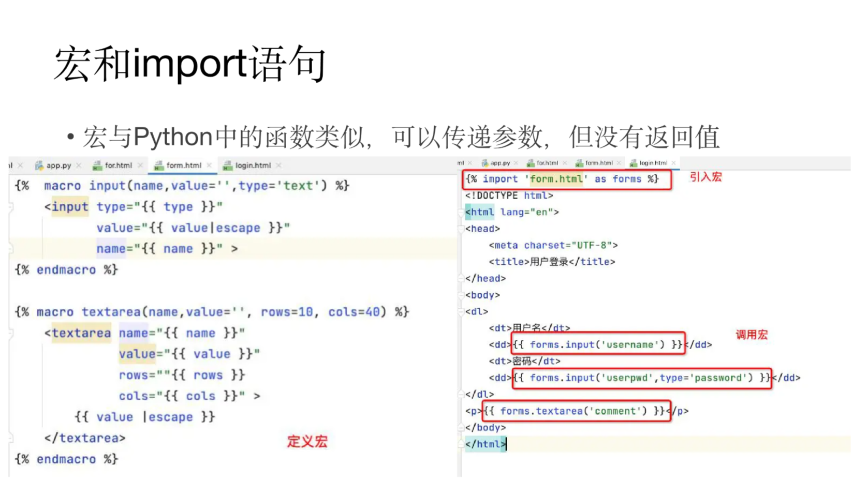The image size is (868, 482).
Task: Click value="{{ value }}" line in textarea macro
Action: pyautogui.click(x=189, y=354)
